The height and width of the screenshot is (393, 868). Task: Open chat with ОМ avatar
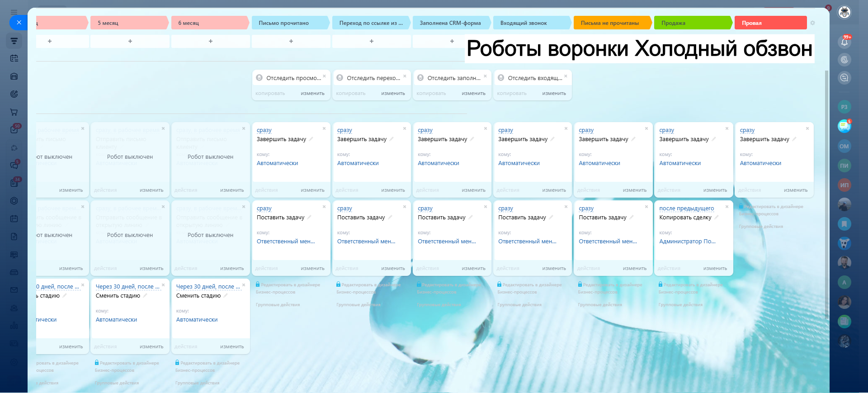click(x=844, y=146)
